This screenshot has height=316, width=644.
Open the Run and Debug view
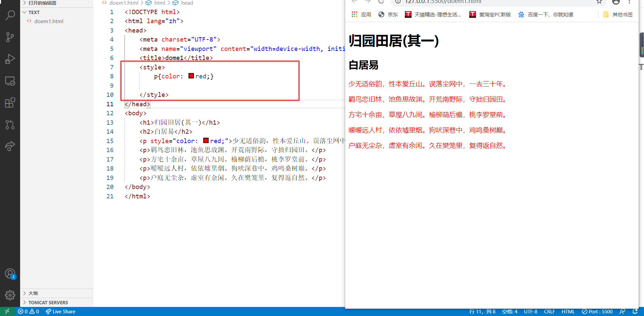pos(10,59)
